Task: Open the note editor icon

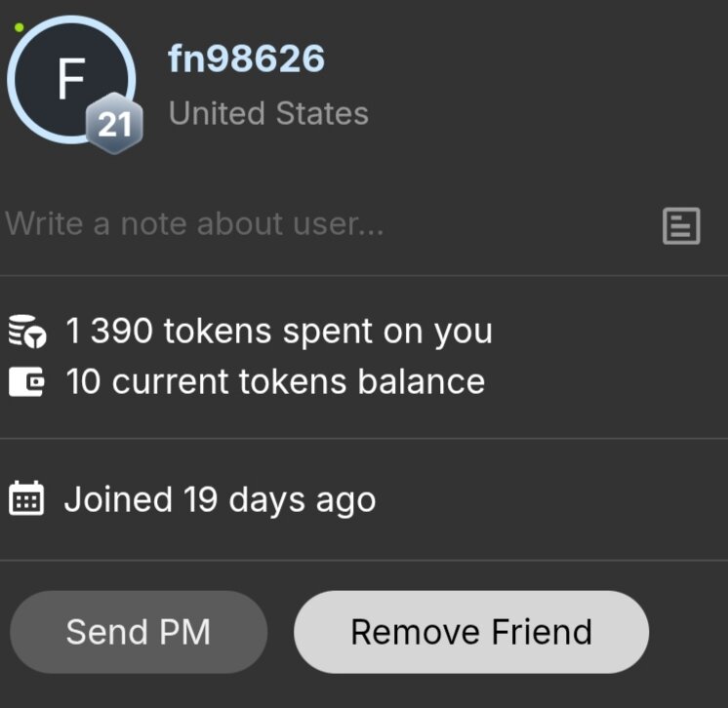Action: (680, 225)
